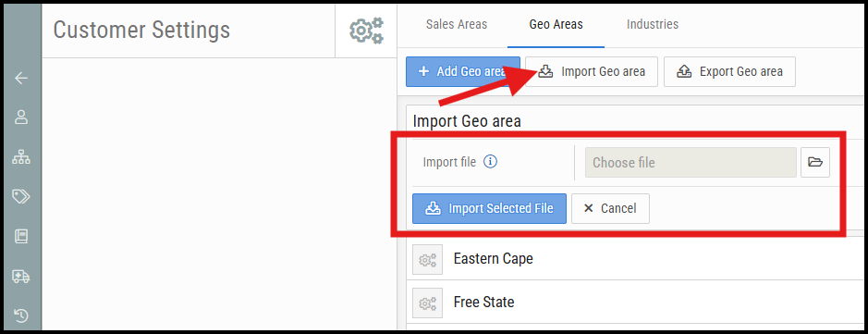Click the Import file info icon
868x334 pixels.
tap(491, 162)
